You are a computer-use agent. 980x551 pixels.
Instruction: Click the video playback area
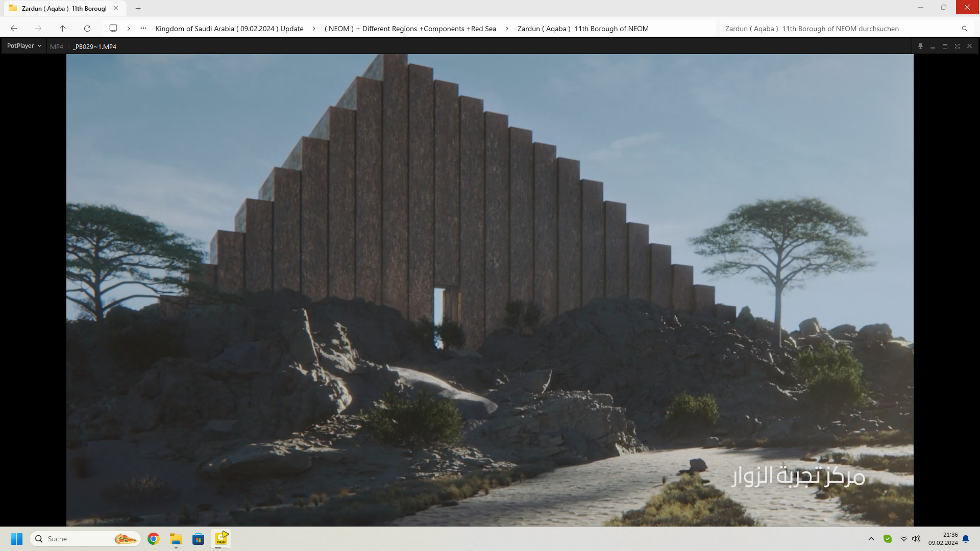(x=489, y=290)
